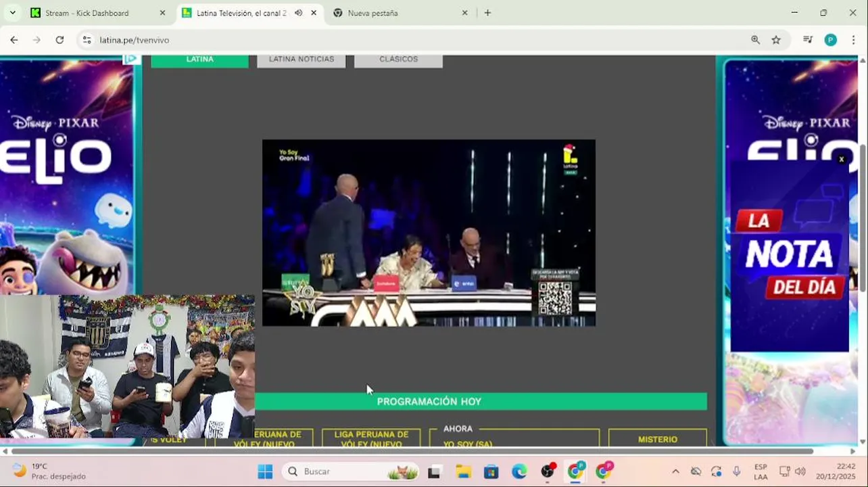Reload the current page
Viewport: 868px width, 487px height.
[x=59, y=40]
